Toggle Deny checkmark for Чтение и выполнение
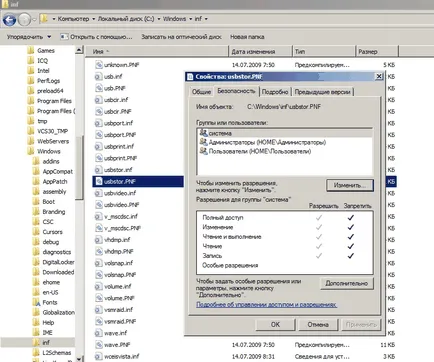This screenshot has width=434, height=362. point(350,237)
